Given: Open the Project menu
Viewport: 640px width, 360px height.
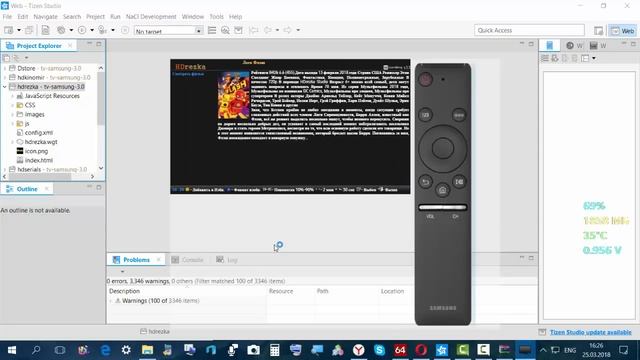Looking at the screenshot, I should pos(95,17).
